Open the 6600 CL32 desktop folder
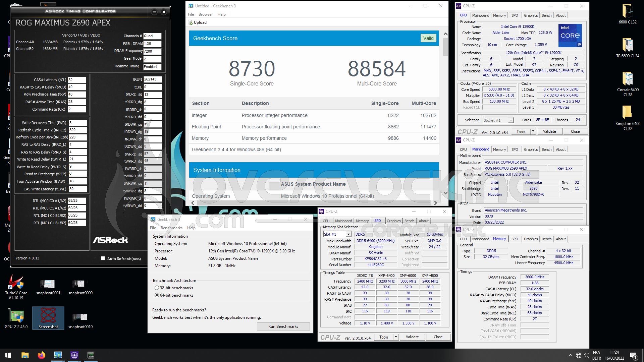 [628, 14]
